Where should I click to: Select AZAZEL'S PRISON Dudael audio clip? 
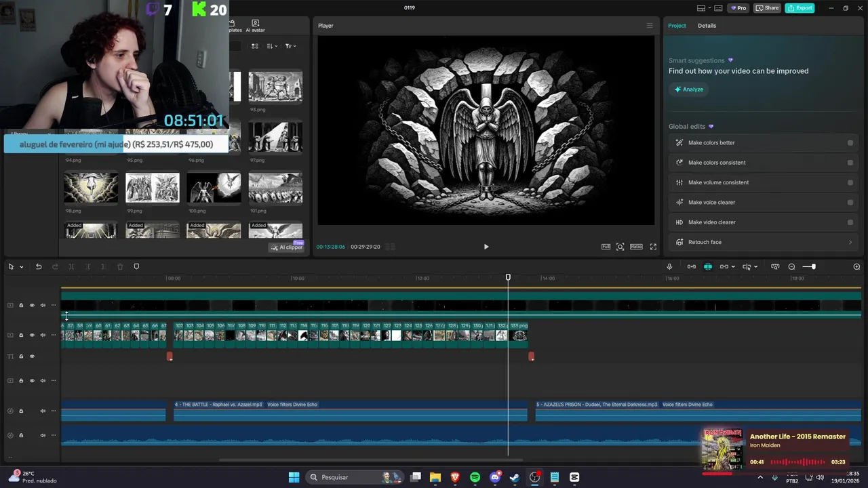[x=698, y=411]
